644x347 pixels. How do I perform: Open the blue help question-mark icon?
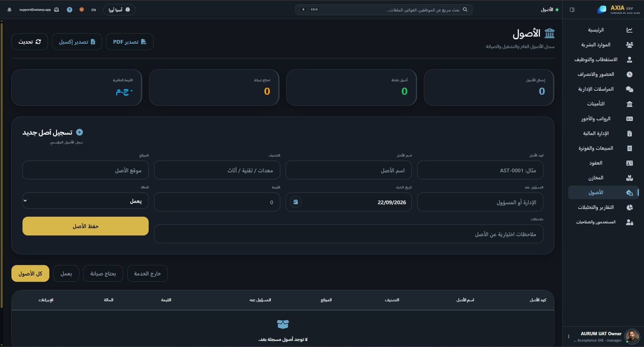click(70, 10)
